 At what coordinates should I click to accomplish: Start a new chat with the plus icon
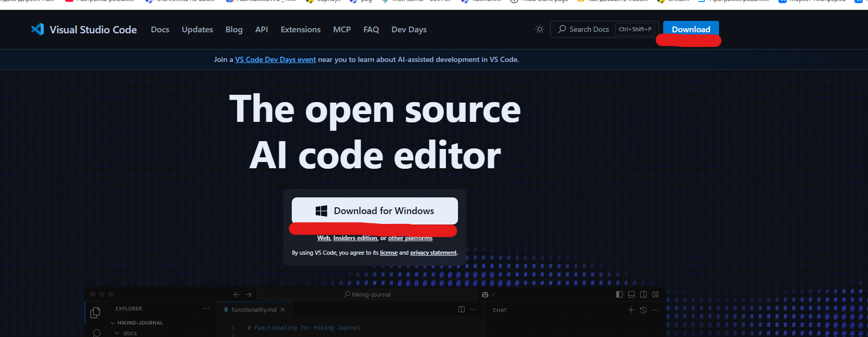coord(631,310)
